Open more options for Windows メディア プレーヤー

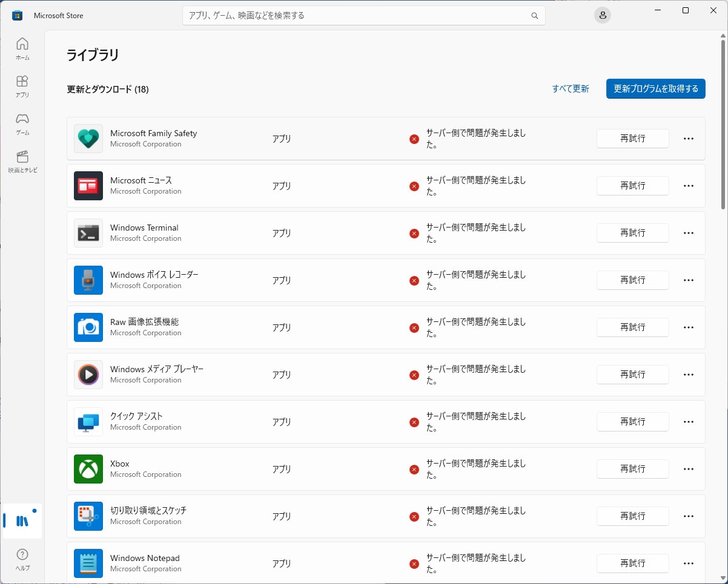(688, 375)
